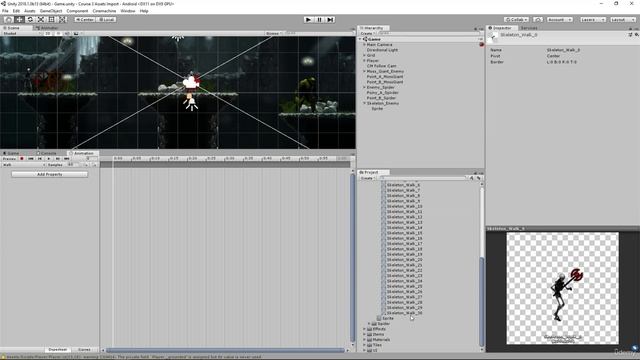The height and width of the screenshot is (360, 640).
Task: Open the File menu
Action: point(5,11)
